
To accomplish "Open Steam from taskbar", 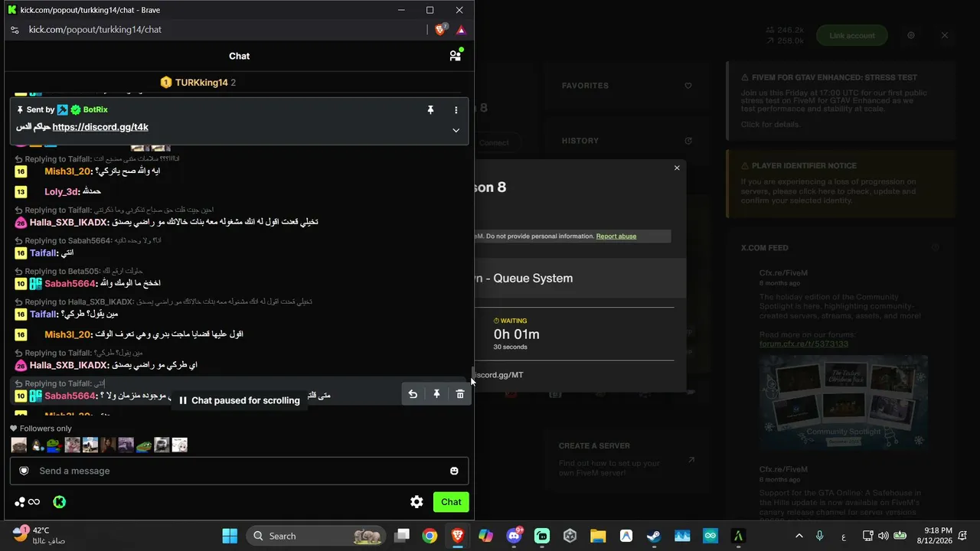I will [x=654, y=536].
